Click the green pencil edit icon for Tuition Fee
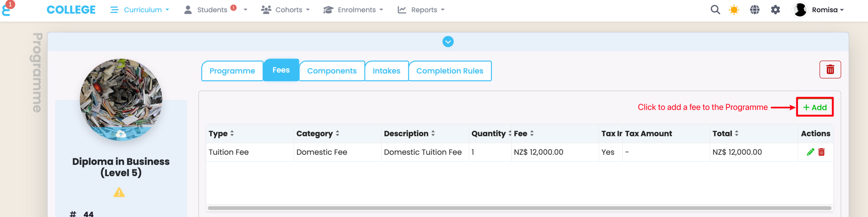The width and height of the screenshot is (868, 217). point(810,152)
